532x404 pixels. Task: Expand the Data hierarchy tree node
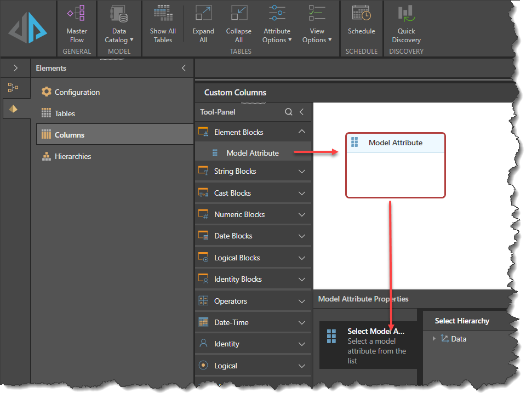click(434, 339)
